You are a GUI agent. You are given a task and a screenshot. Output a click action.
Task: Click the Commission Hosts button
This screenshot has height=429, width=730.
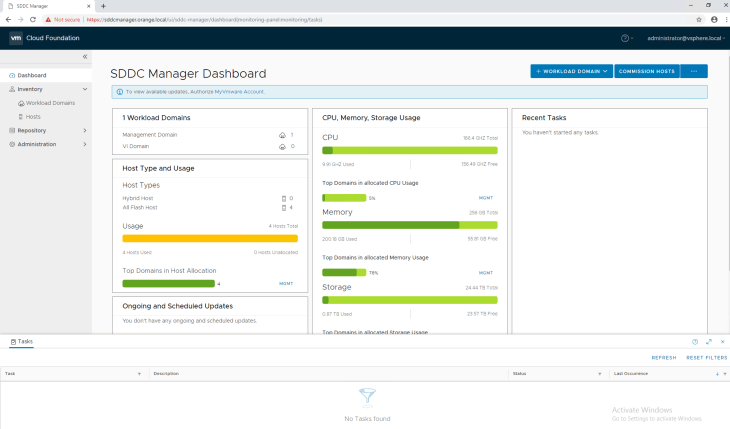[x=647, y=71]
